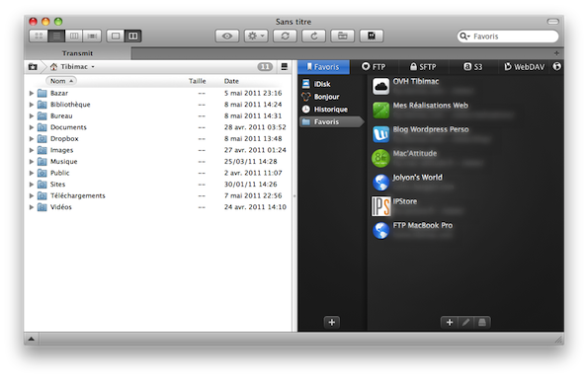The image size is (588, 378).
Task: Switch to column view mode
Action: [74, 36]
